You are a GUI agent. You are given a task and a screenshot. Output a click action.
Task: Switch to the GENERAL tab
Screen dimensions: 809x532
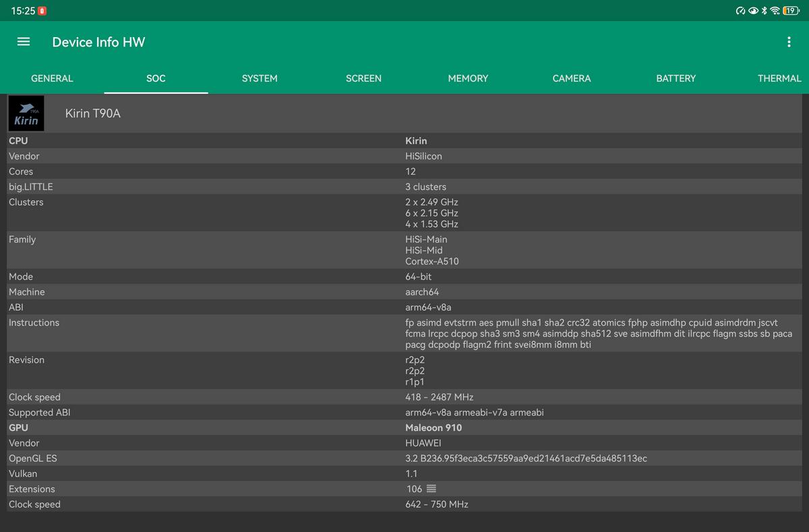pos(52,78)
